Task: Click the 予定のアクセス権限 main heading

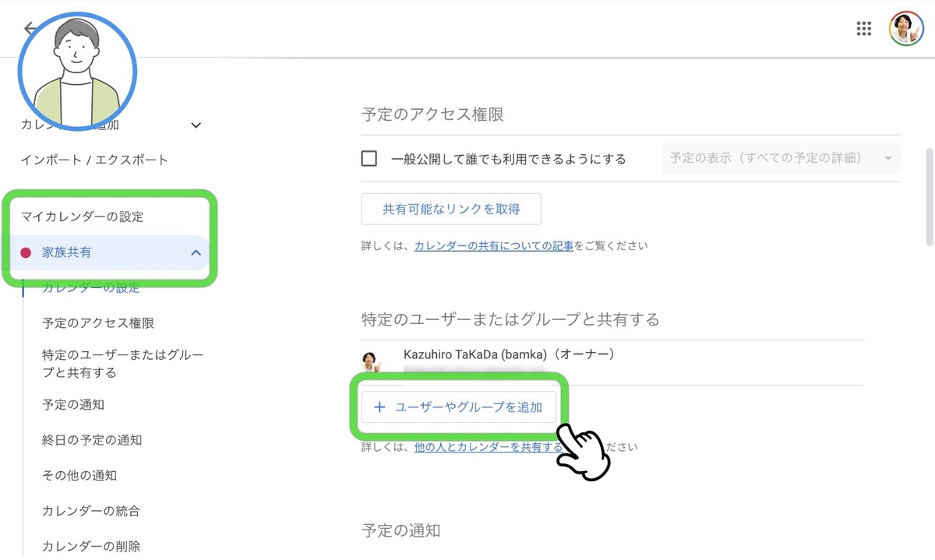Action: [x=432, y=114]
